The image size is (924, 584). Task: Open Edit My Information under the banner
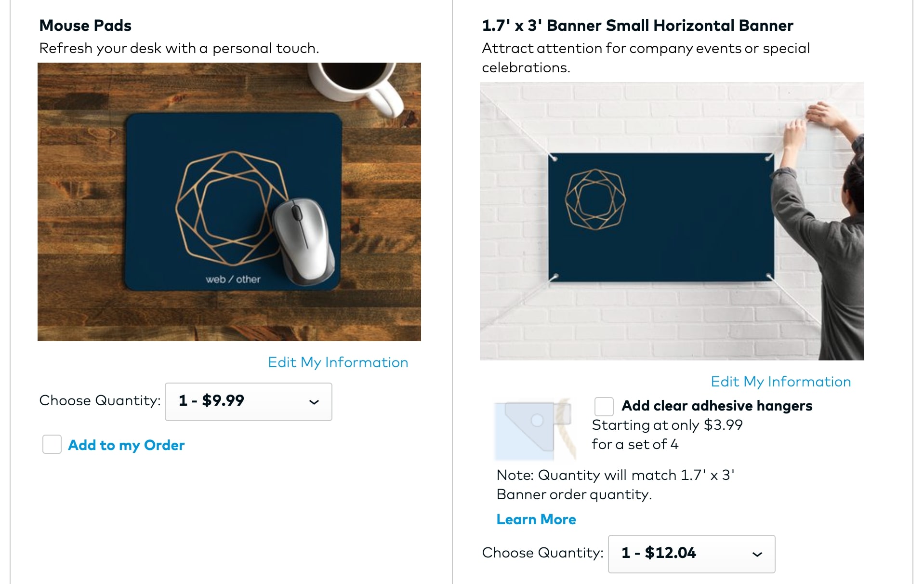click(x=780, y=382)
